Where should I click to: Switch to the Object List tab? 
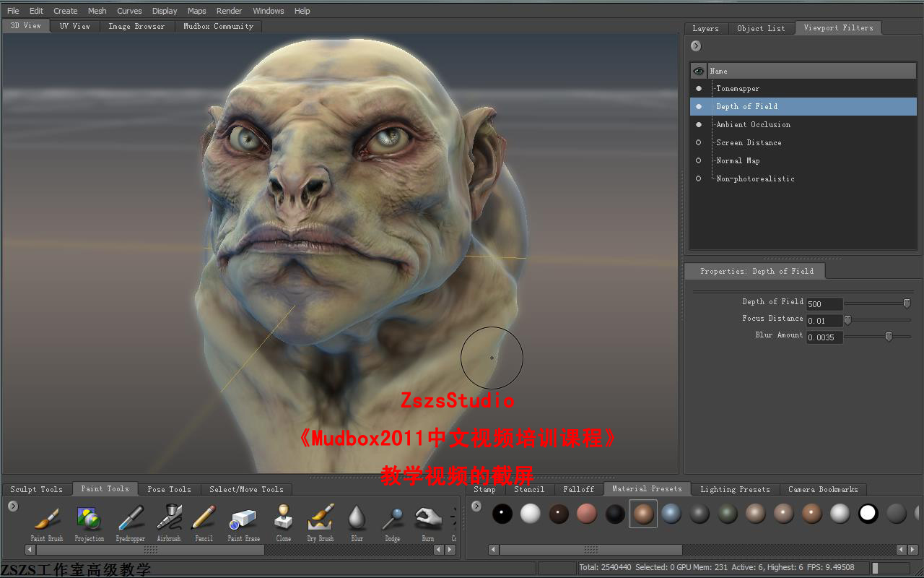coord(761,28)
